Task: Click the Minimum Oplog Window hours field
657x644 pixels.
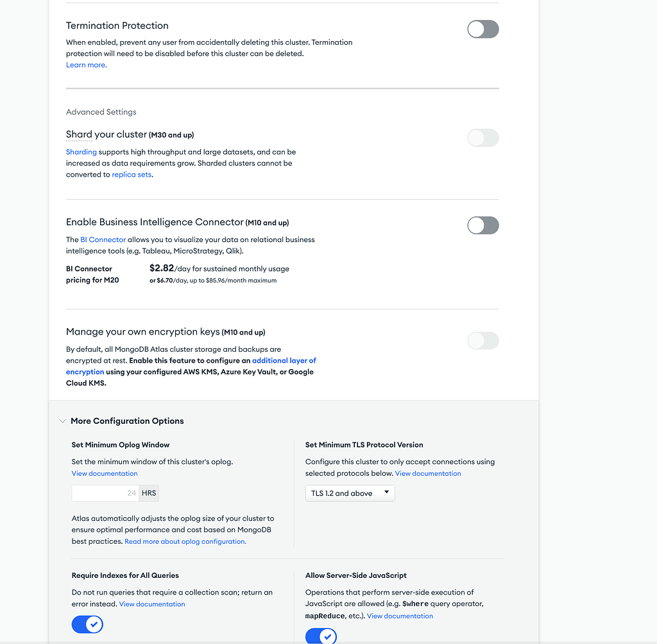Action: pos(106,493)
